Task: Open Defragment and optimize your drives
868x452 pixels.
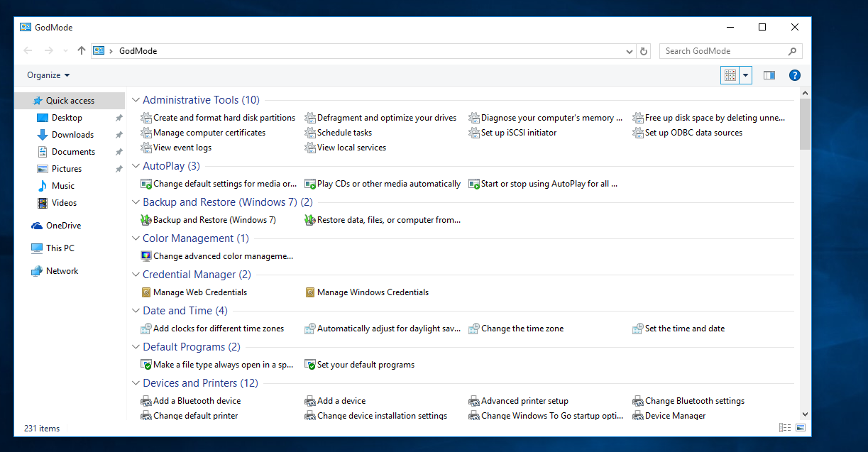Action: pos(380,118)
